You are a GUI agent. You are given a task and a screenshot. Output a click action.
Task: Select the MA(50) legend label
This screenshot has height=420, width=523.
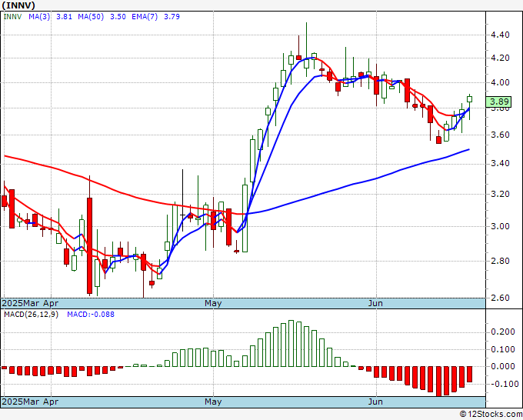coord(91,17)
